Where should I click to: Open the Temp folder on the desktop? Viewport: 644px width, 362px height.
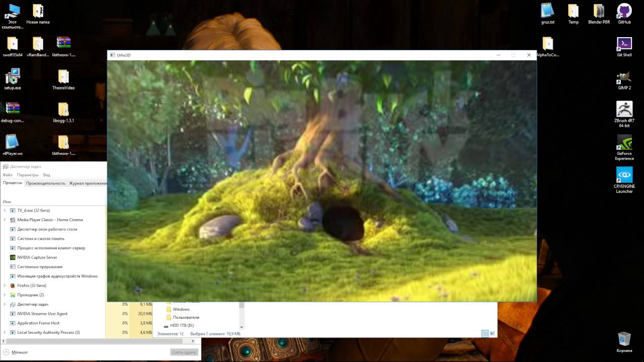tap(574, 14)
